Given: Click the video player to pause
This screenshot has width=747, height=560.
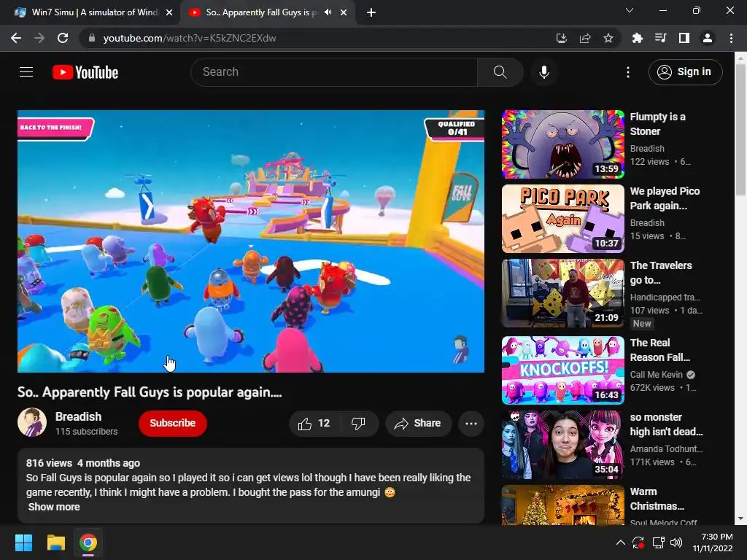Looking at the screenshot, I should click(x=251, y=241).
